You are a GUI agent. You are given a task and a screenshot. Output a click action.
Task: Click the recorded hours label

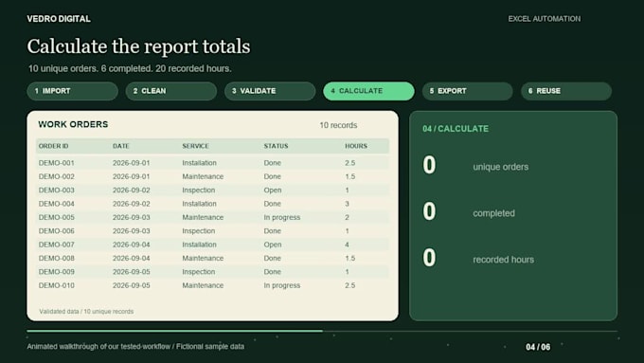click(x=504, y=260)
